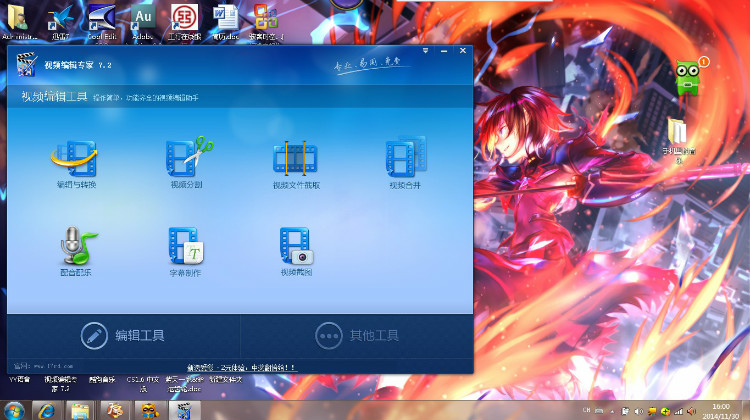
Task: Select the Cool Edit desktop shortcut
Action: click(101, 22)
